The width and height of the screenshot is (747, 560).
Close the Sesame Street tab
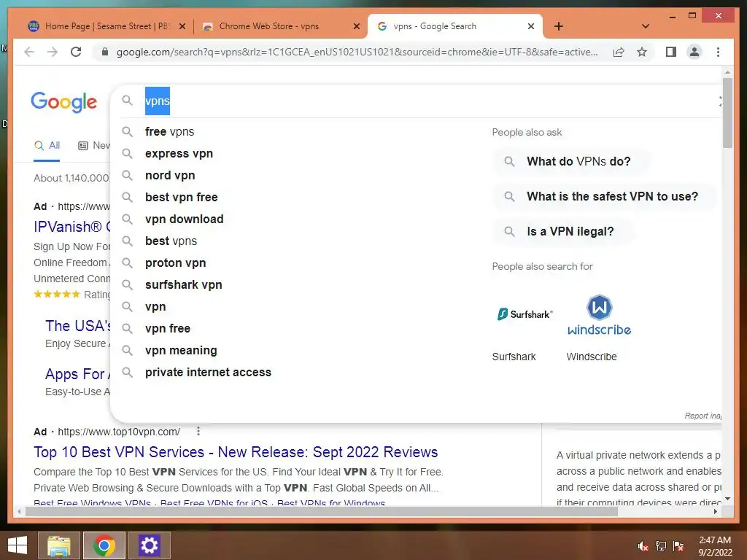tap(182, 26)
